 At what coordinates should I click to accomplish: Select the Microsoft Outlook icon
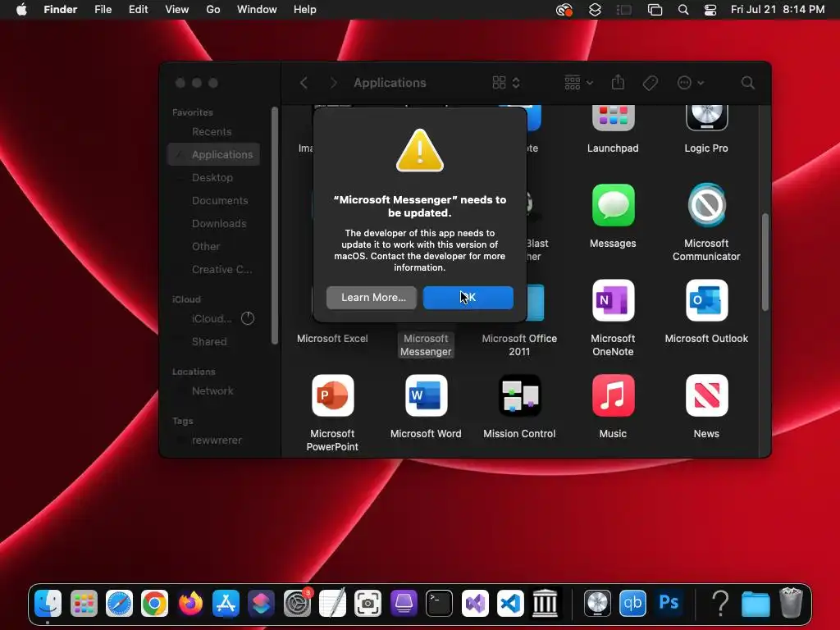click(x=706, y=300)
